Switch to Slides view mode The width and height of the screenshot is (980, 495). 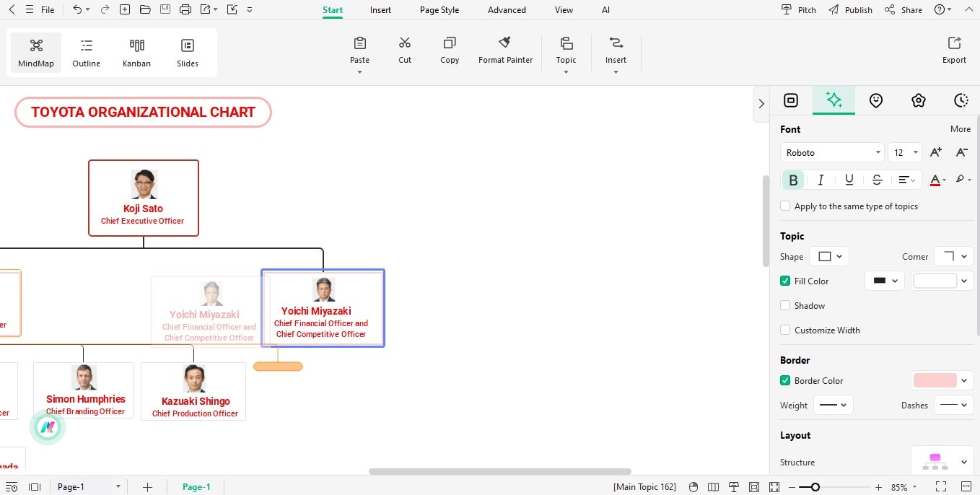click(188, 53)
